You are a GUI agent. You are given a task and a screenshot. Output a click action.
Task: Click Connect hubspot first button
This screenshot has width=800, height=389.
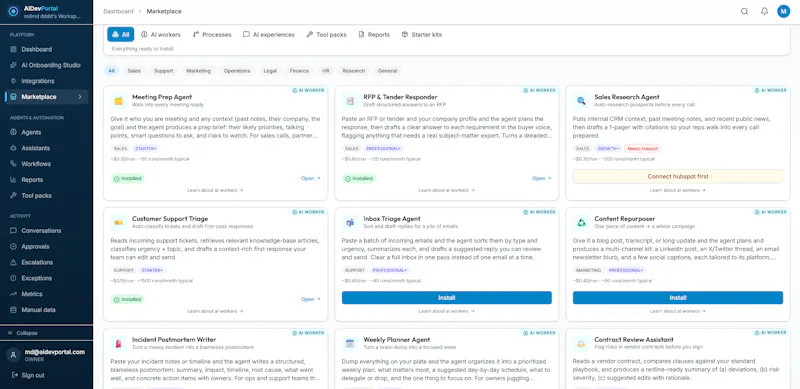[678, 176]
